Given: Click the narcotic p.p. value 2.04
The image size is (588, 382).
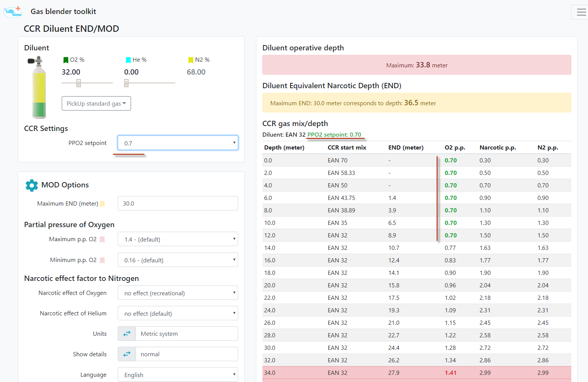Looking at the screenshot, I should pyautogui.click(x=485, y=285).
